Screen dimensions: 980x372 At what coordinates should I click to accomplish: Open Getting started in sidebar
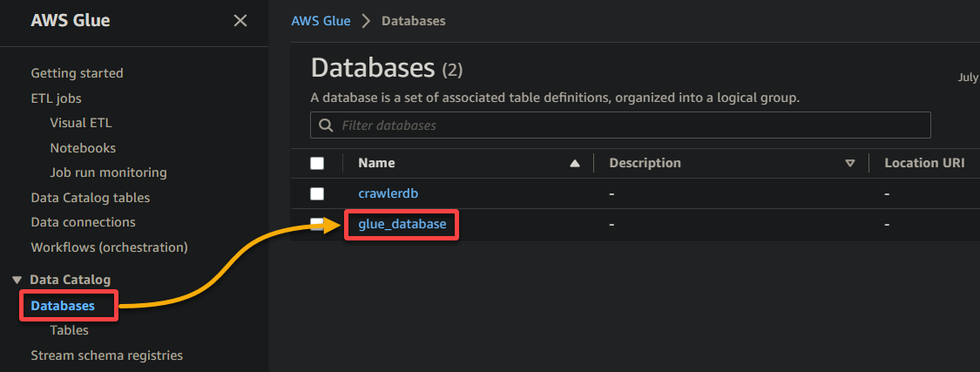(77, 73)
